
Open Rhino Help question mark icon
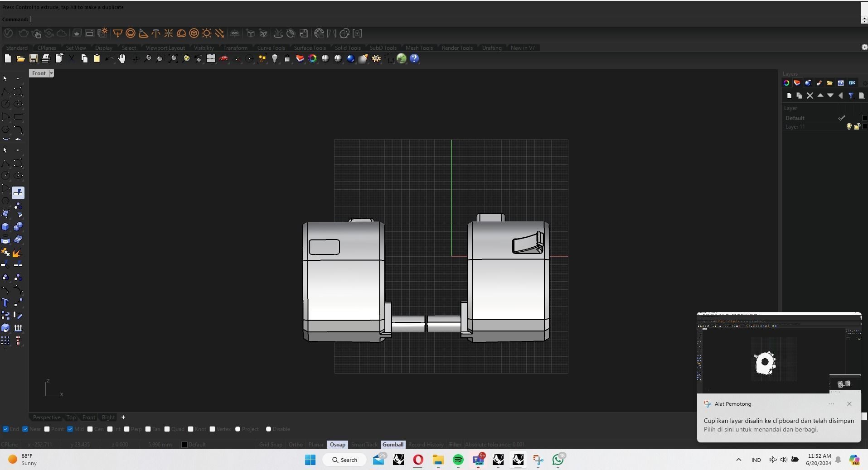tap(414, 59)
